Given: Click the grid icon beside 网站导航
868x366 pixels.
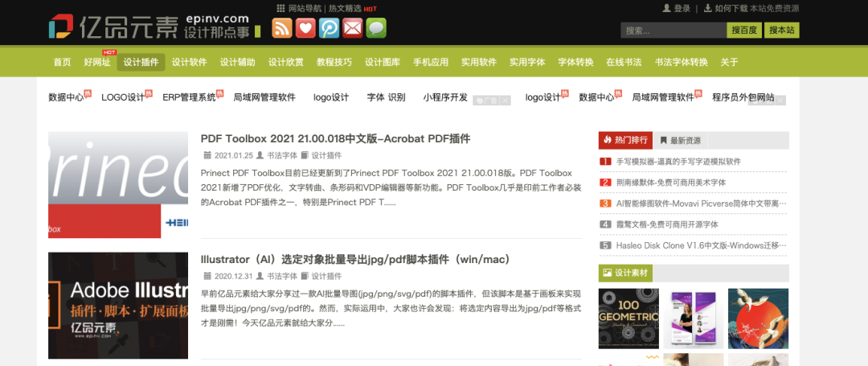Looking at the screenshot, I should pos(281,8).
